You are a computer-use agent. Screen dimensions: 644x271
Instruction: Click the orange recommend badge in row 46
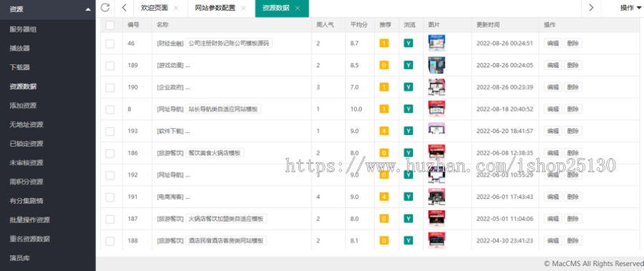click(x=384, y=43)
